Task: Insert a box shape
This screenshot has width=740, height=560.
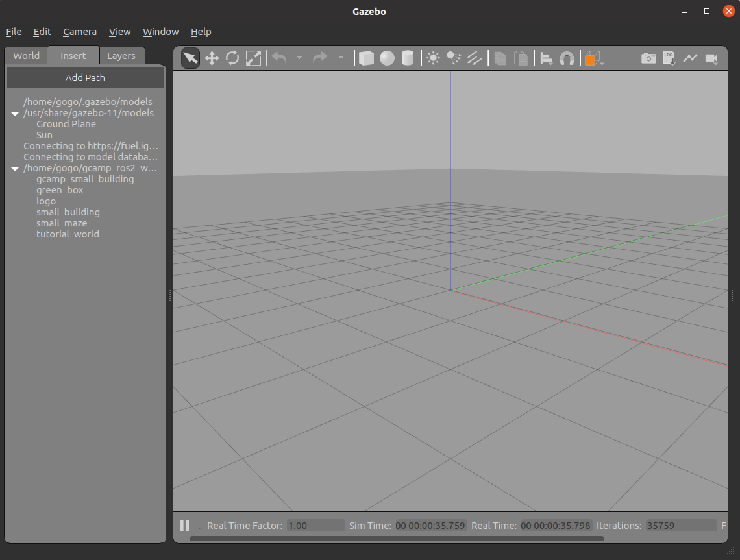Action: [366, 58]
